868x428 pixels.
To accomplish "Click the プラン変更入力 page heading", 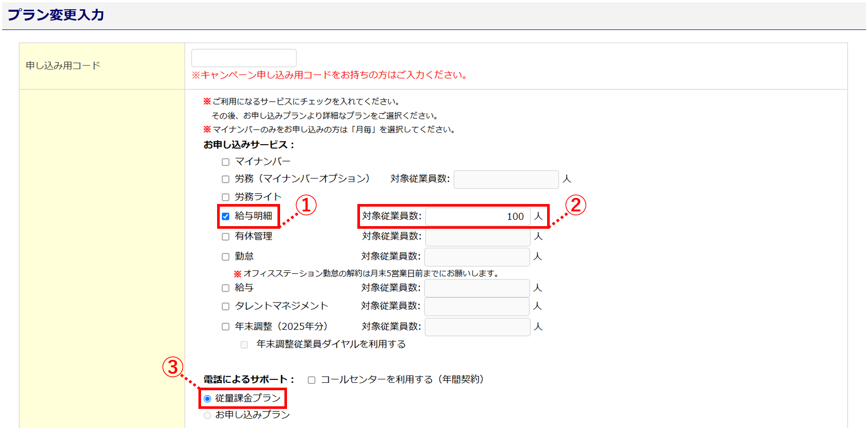I will click(x=56, y=15).
